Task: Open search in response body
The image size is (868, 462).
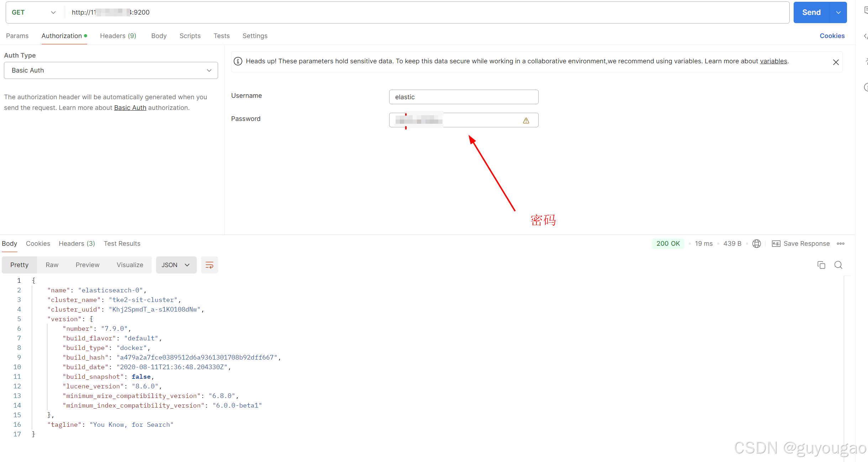Action: [x=838, y=265]
